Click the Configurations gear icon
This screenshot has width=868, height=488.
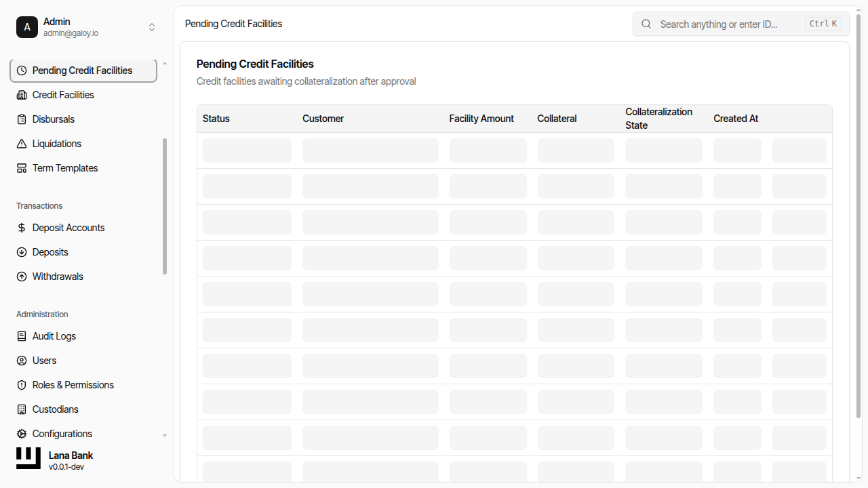pos(21,434)
